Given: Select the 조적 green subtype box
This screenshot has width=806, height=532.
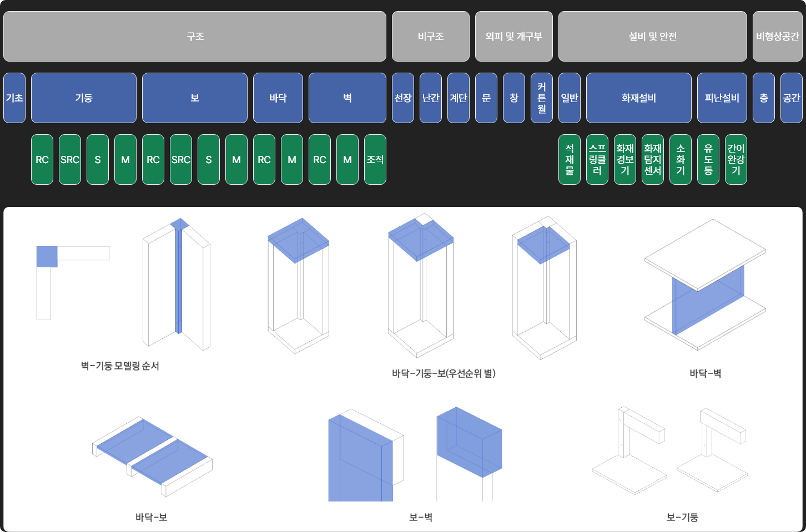Looking at the screenshot, I should pyautogui.click(x=375, y=160).
